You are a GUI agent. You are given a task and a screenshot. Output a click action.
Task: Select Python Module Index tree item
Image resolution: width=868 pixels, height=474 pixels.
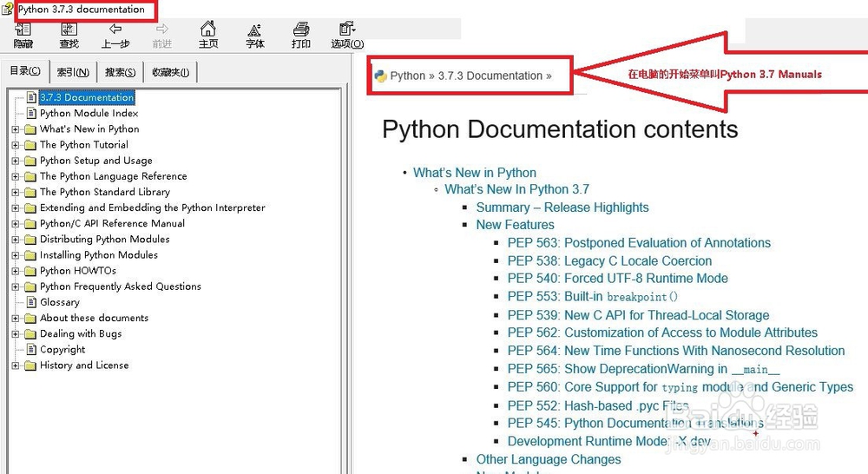(x=89, y=113)
